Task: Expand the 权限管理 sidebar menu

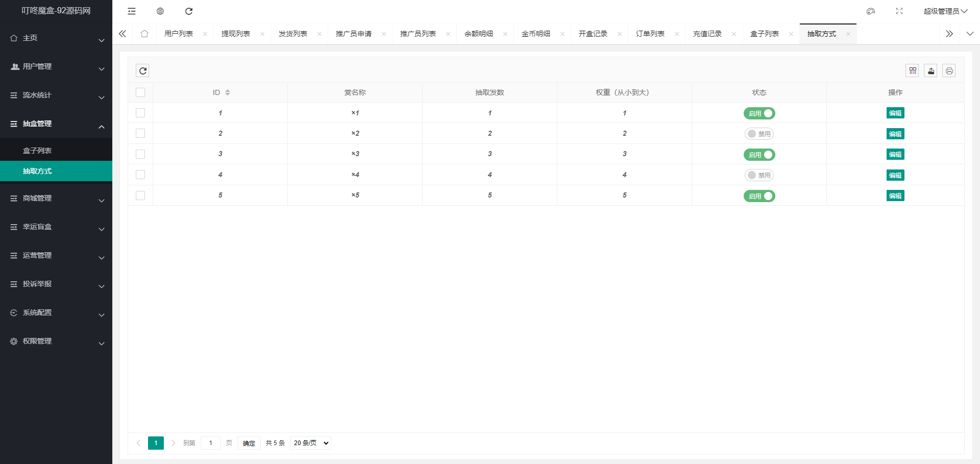Action: 56,341
